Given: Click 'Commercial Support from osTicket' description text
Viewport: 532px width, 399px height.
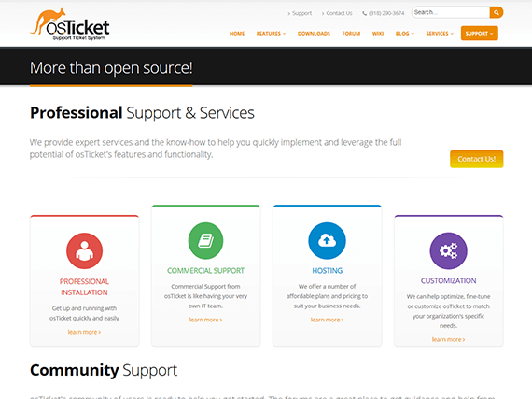Looking at the screenshot, I should 205,296.
